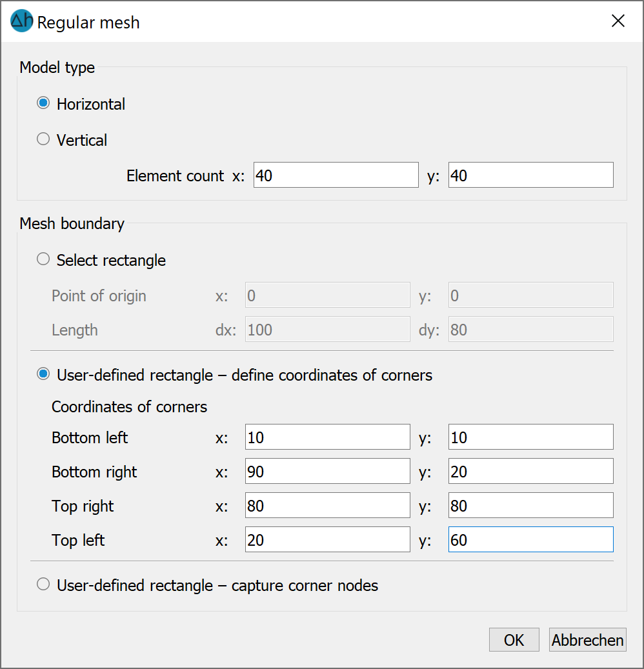This screenshot has width=644, height=669.
Task: Click the Element count x field
Action: (336, 175)
